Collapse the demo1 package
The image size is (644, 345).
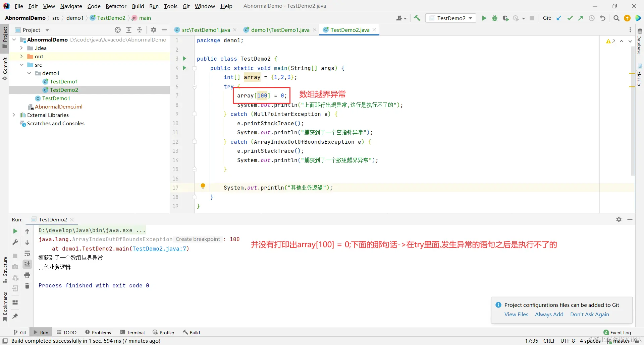[x=29, y=73]
